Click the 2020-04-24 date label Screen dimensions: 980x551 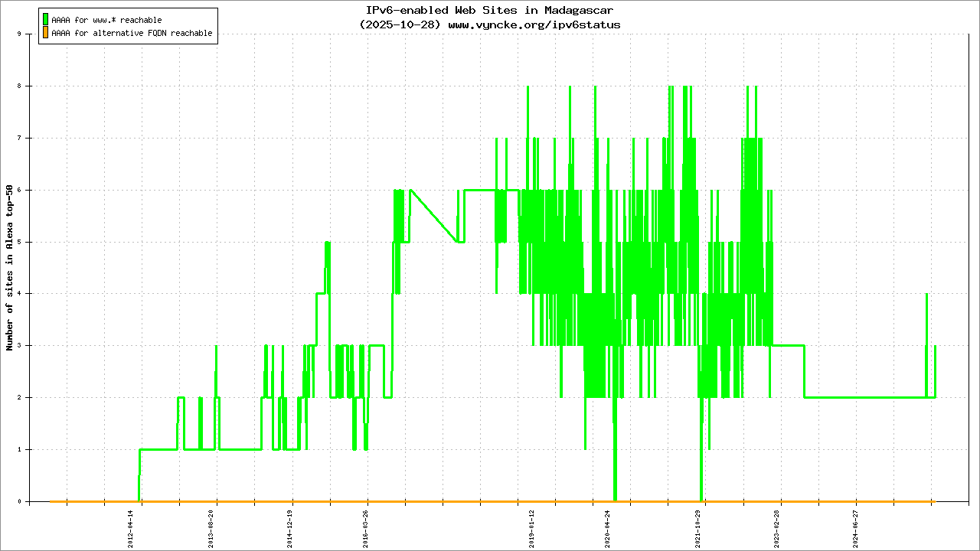click(608, 525)
